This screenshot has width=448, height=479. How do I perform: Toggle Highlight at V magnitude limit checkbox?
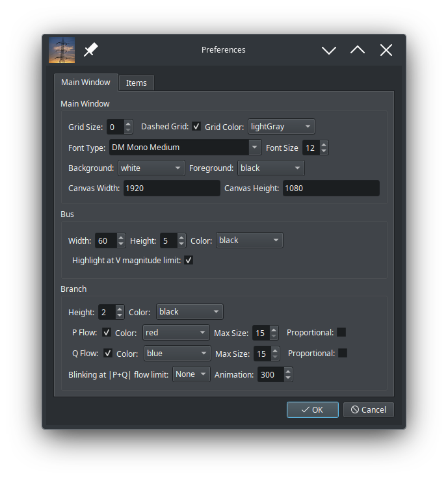coord(189,260)
